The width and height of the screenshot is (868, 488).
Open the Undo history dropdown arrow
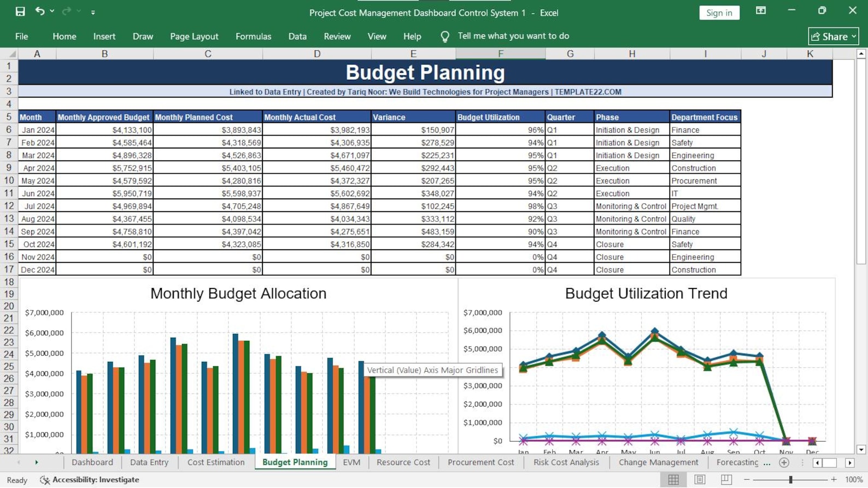pos(52,11)
